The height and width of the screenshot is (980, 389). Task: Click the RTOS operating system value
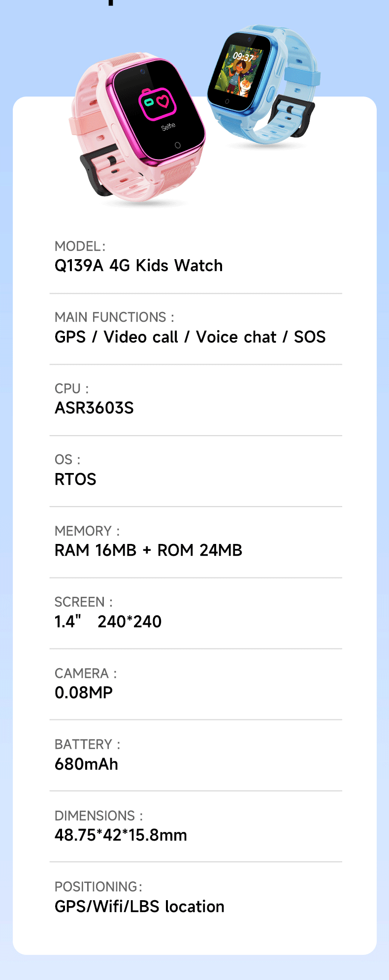point(75,479)
